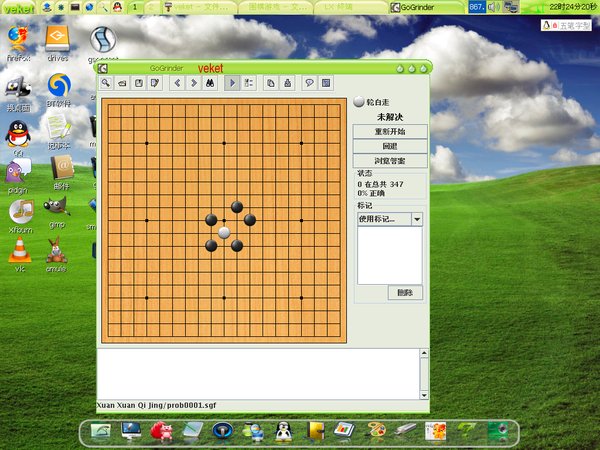The height and width of the screenshot is (450, 600).
Task: Click the network monitor tray icon
Action: [x=510, y=7]
